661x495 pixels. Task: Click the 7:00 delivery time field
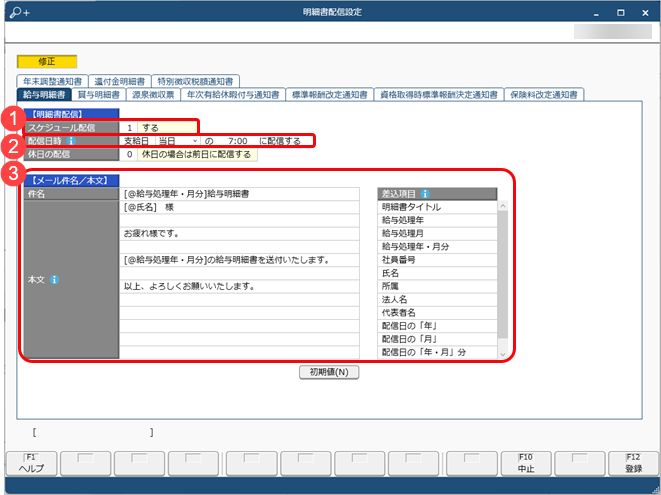tap(237, 141)
